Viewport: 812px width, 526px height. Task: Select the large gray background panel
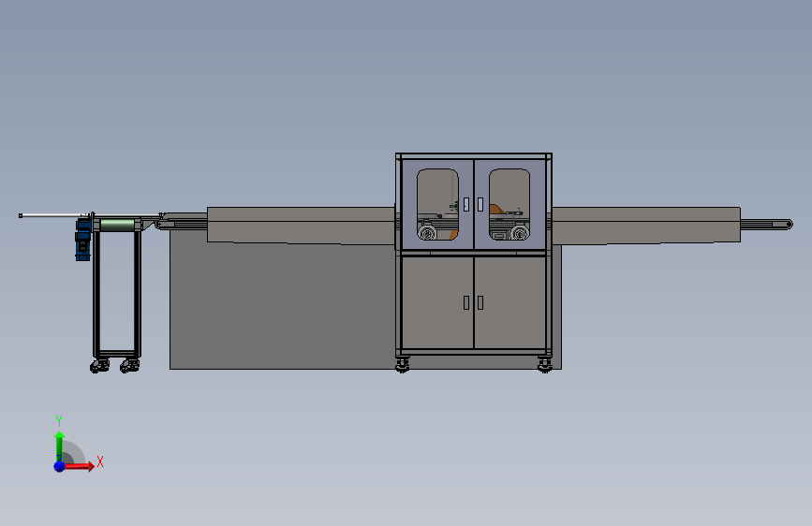coord(282,305)
